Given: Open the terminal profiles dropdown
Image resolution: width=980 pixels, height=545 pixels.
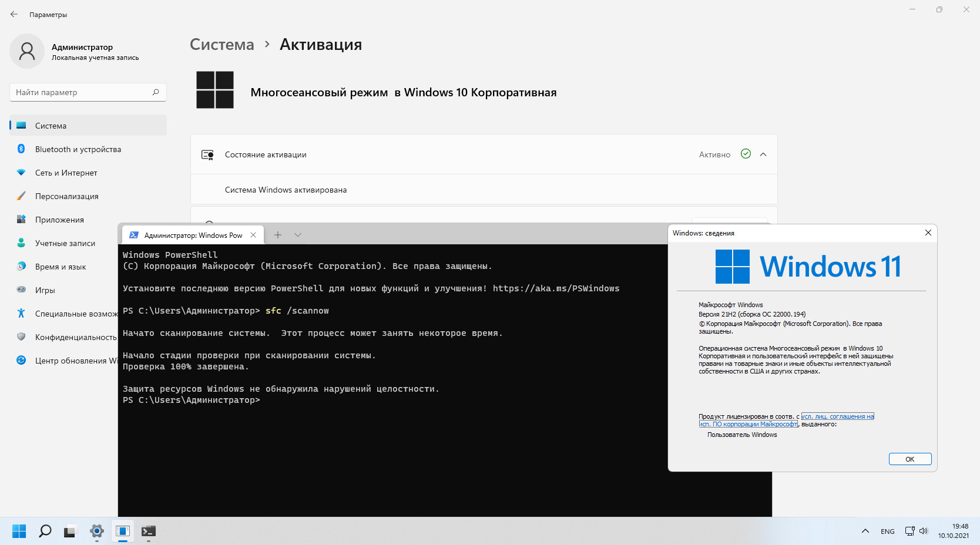Looking at the screenshot, I should tap(298, 235).
